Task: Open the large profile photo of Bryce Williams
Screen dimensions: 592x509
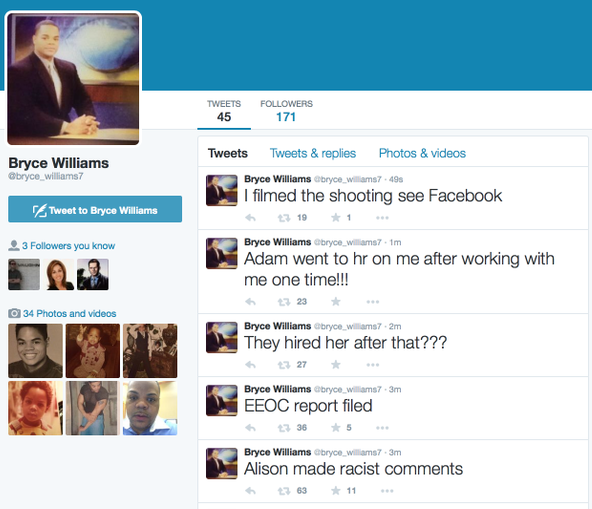Action: coord(73,79)
